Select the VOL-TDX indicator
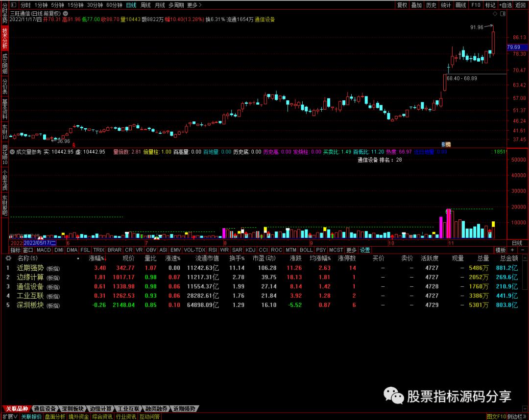The height and width of the screenshot is (420, 529). tap(194, 250)
